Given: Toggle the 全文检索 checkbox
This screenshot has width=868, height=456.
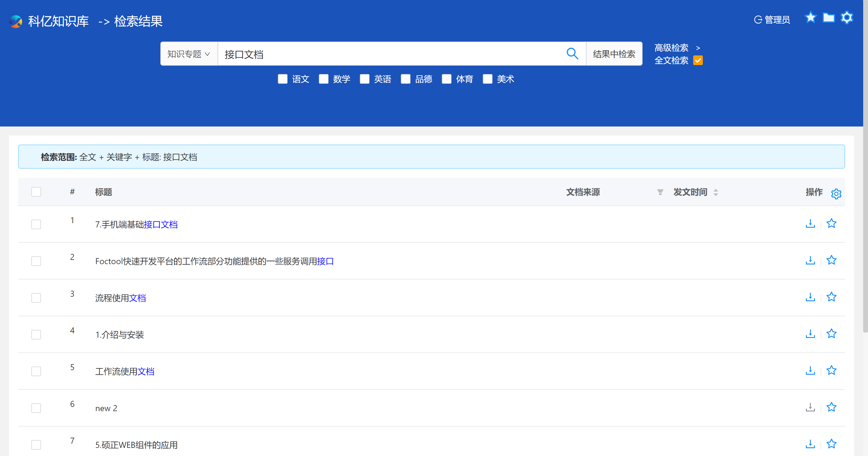Looking at the screenshot, I should 698,61.
